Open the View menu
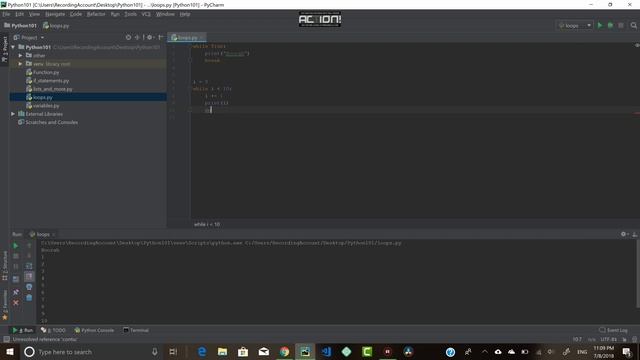The image size is (640, 360). pyautogui.click(x=34, y=14)
